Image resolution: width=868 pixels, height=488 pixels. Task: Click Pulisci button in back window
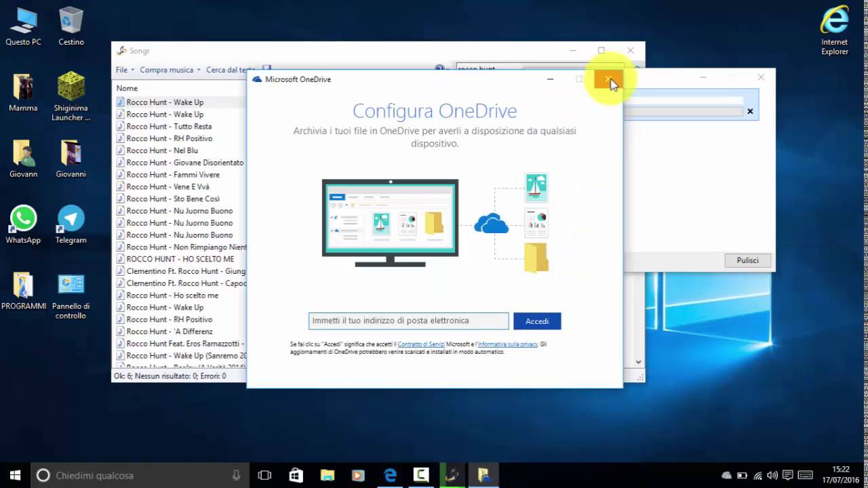click(747, 260)
